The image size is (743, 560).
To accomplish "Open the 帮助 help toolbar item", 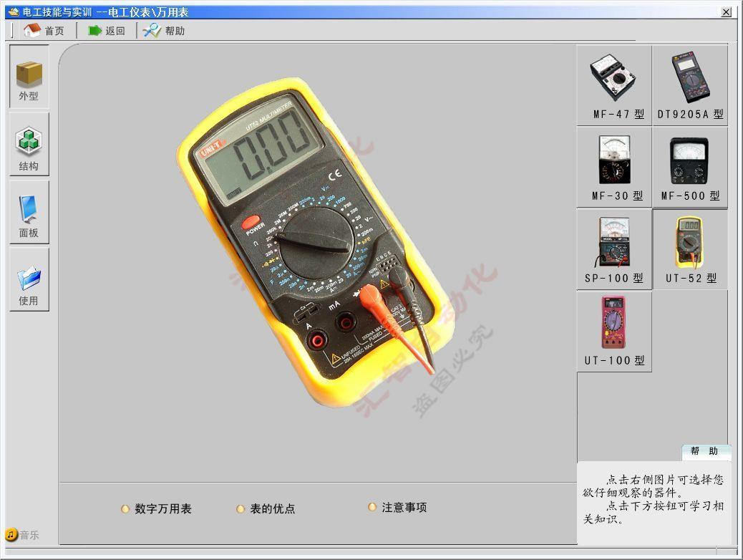I will (152, 30).
